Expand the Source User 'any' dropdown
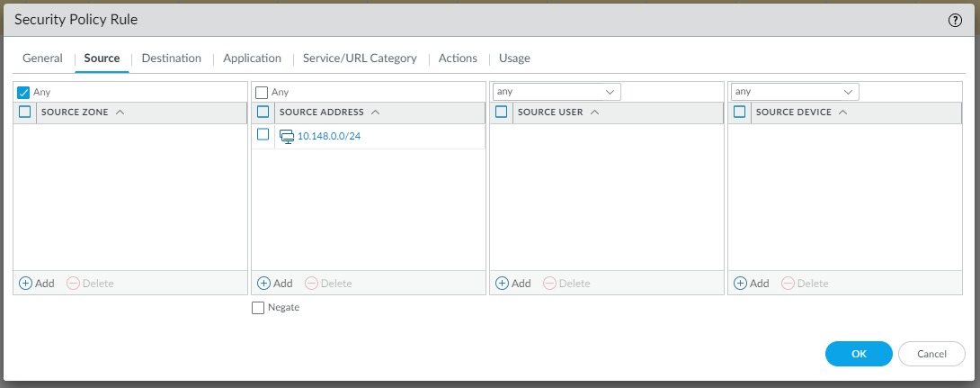This screenshot has width=980, height=388. click(610, 92)
